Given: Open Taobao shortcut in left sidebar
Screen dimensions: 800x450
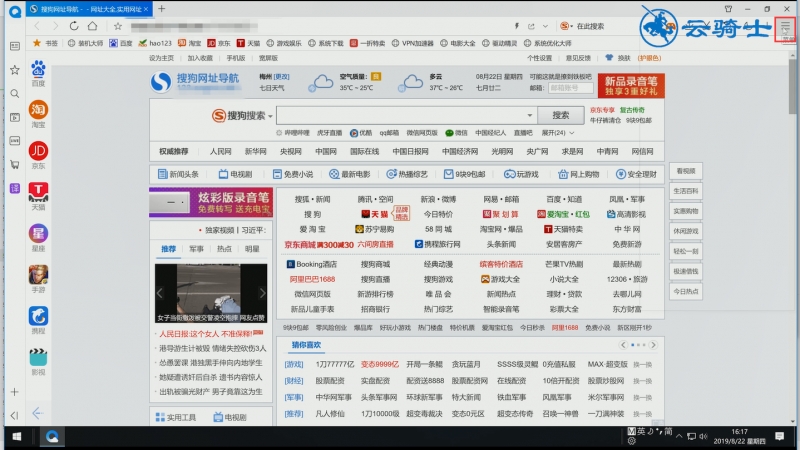Looking at the screenshot, I should click(x=38, y=114).
